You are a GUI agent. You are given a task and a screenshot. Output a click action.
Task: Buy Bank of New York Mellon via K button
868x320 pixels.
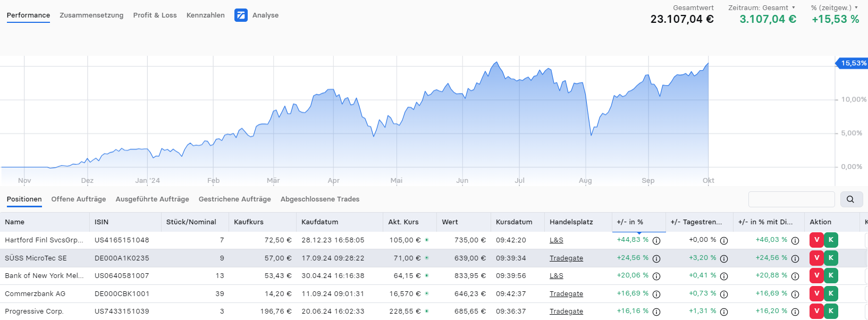(x=831, y=275)
